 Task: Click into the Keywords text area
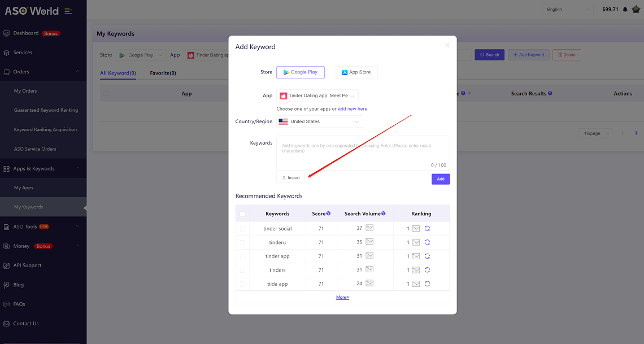click(x=363, y=153)
